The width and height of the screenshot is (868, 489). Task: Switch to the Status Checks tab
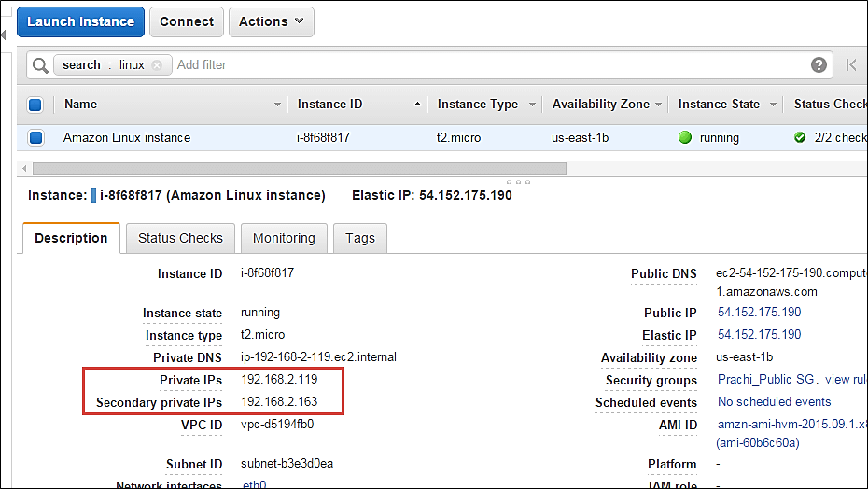click(180, 238)
